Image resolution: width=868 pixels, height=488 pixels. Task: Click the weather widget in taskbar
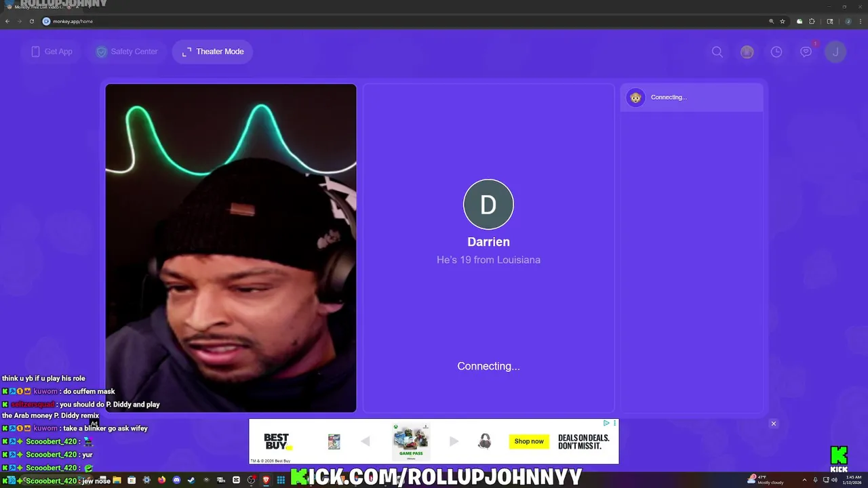765,480
